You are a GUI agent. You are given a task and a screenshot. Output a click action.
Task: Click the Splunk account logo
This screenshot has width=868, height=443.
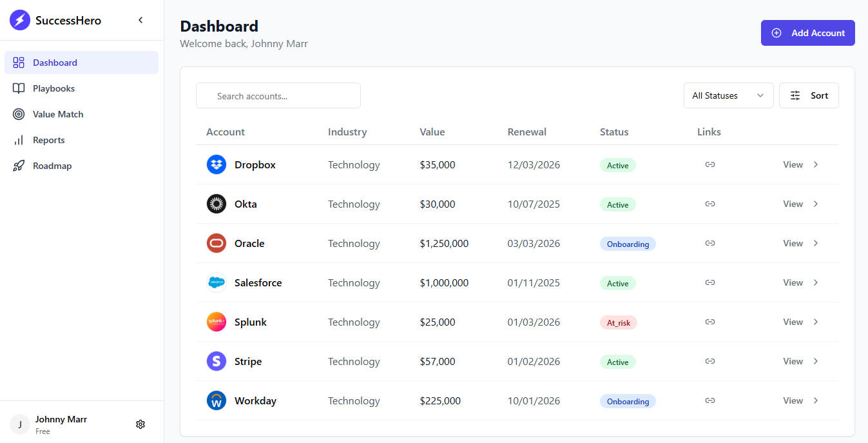coord(217,322)
